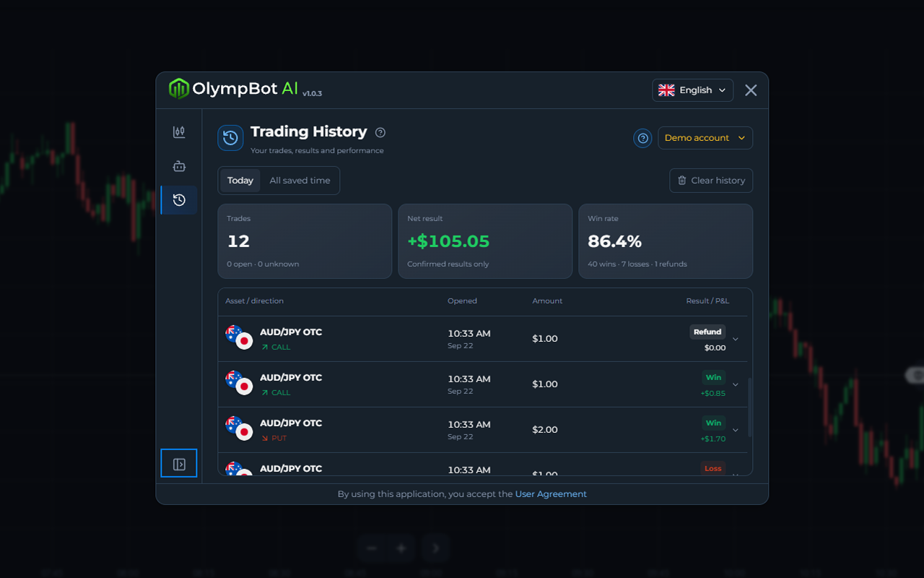Viewport: 924px width, 578px height.
Task: Click the AUD/JPY flag icon of the +$0.85 trade
Action: point(238,383)
